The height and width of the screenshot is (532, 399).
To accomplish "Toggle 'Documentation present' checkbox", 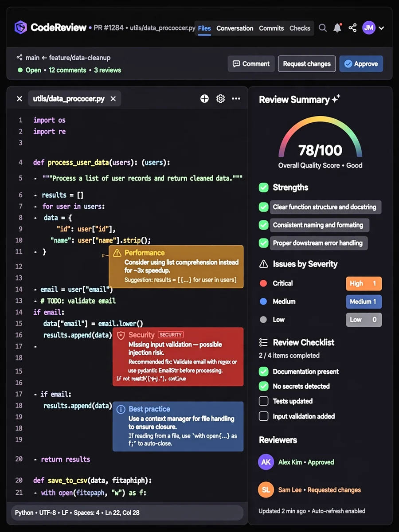I will pyautogui.click(x=264, y=372).
